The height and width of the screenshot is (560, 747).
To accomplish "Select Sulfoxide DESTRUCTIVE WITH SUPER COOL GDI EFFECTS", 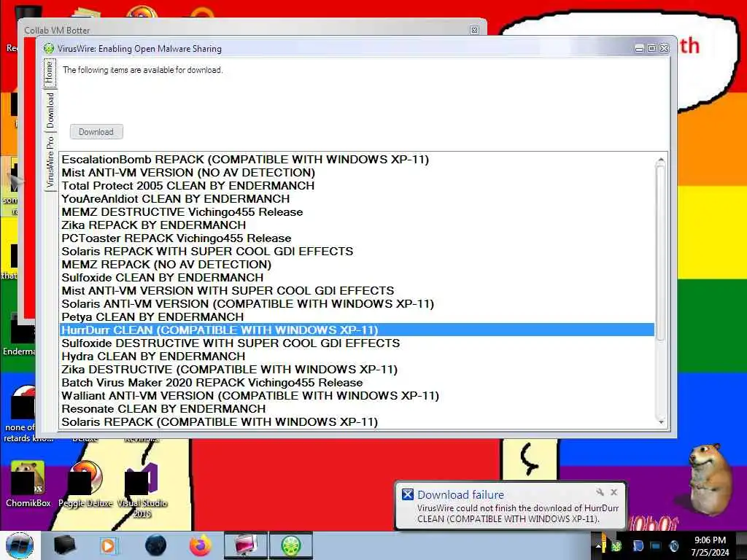I will click(357, 343).
